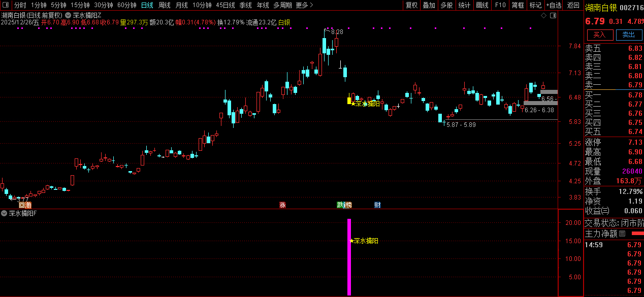The width and height of the screenshot is (644, 297).
Task: Click 8.28 peak price label
Action: (x=337, y=32)
